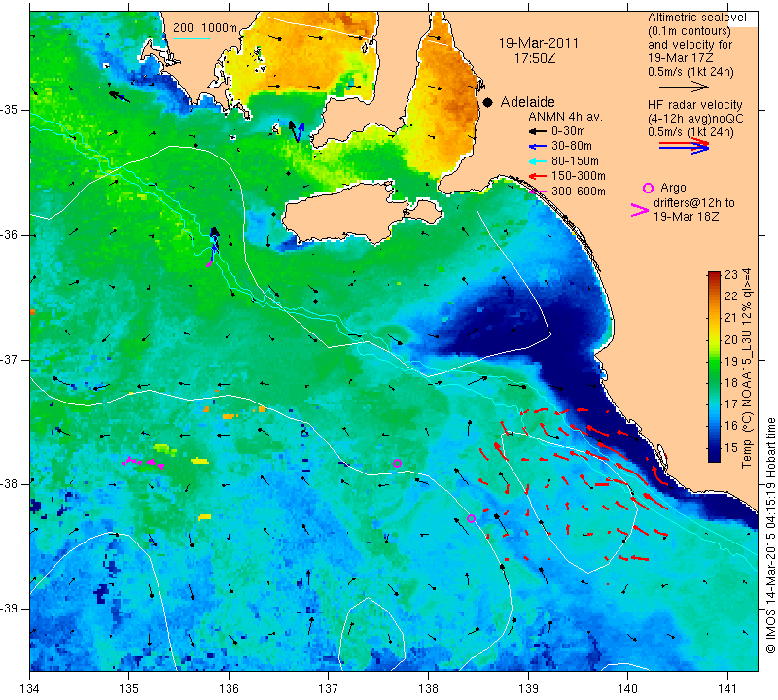This screenshot has width=778, height=700.
Task: Click the '30-80m' depth label
Action: click(x=572, y=146)
